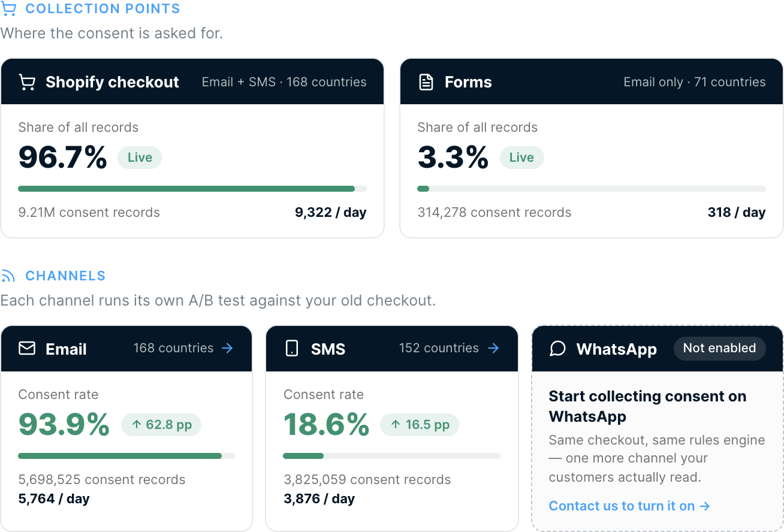This screenshot has height=532, width=784.
Task: Click the 5,698,525 consent records text
Action: 102,479
